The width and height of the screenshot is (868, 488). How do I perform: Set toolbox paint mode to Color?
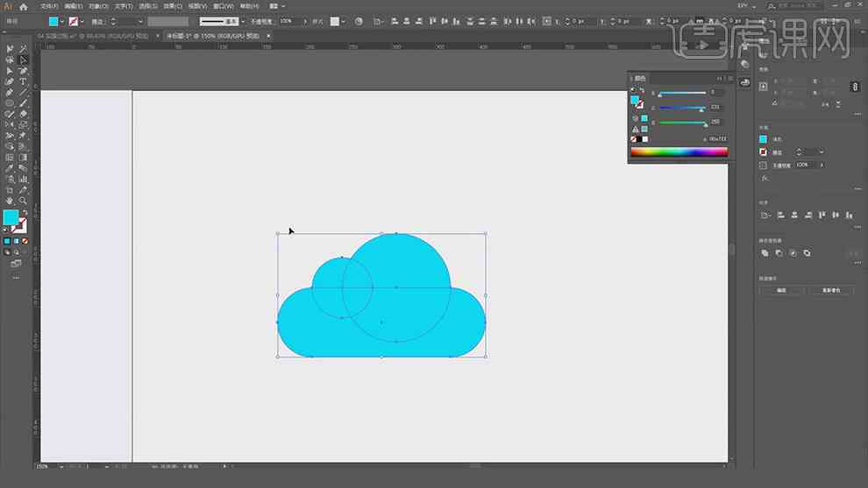tap(7, 241)
